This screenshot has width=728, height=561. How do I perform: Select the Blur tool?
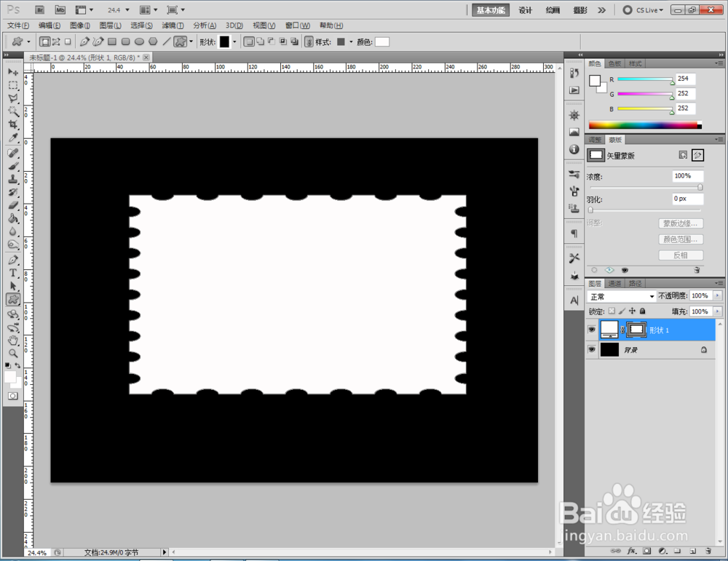[13, 231]
